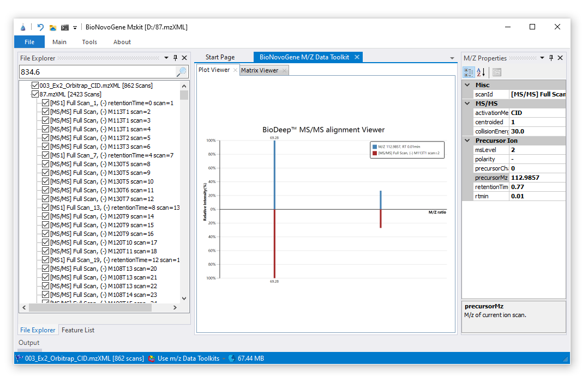The image size is (588, 383).
Task: Toggle checkbox for Full Scan_1 retentionTime=0
Action: click(x=46, y=102)
